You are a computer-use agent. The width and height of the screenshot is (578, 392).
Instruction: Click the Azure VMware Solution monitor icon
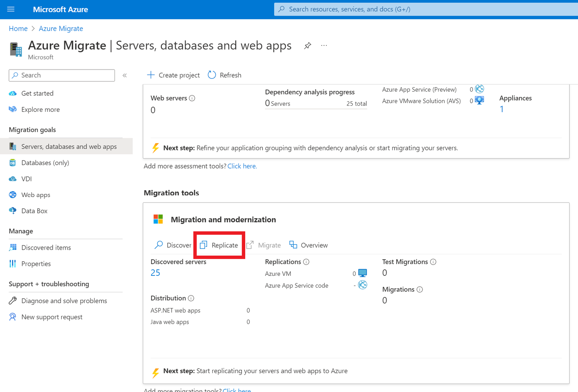[x=480, y=101]
